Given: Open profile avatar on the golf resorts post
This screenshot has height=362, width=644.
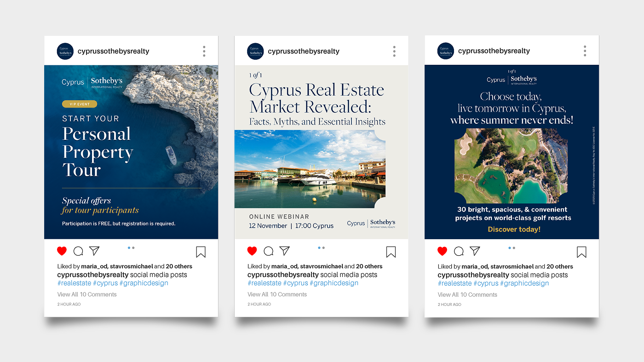Looking at the screenshot, I should click(x=446, y=51).
